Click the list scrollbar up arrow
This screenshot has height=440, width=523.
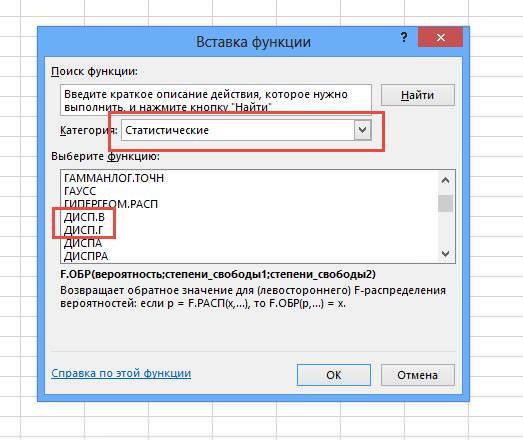[x=445, y=180]
